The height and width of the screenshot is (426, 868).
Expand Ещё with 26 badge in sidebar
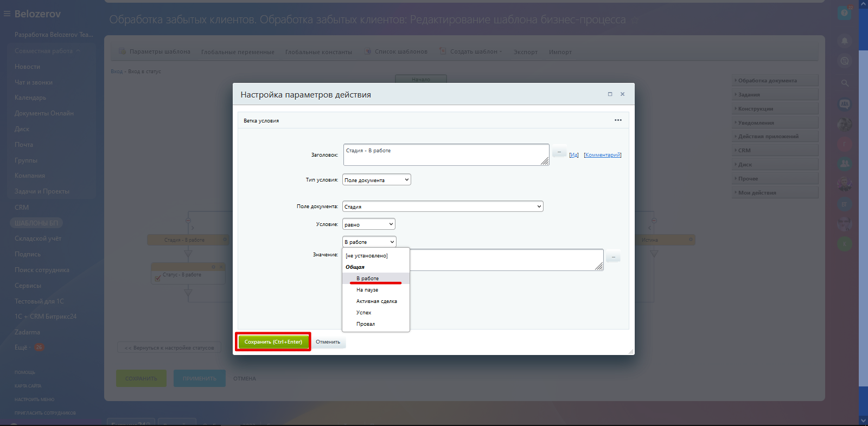click(x=29, y=347)
